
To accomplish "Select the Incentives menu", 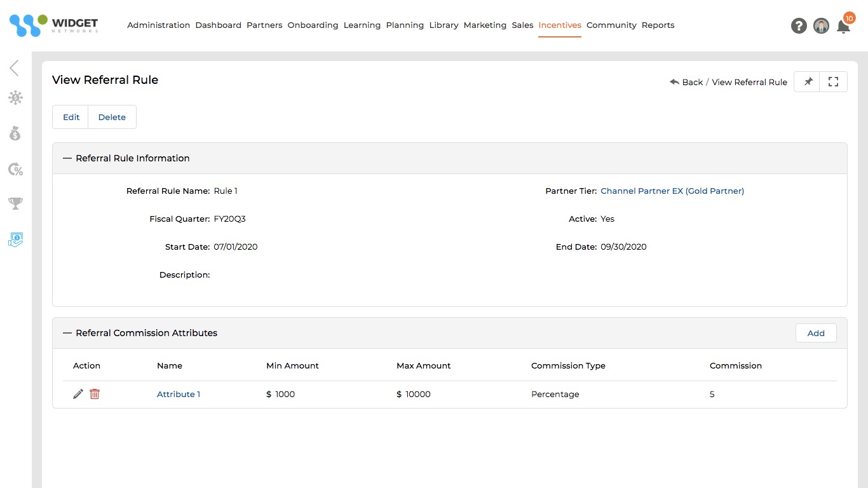I will pos(560,25).
